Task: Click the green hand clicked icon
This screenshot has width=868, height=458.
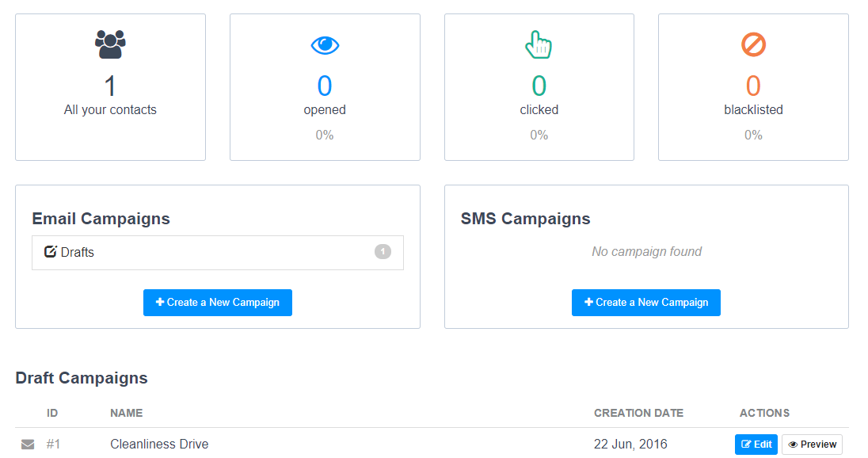Action: pyautogui.click(x=539, y=44)
